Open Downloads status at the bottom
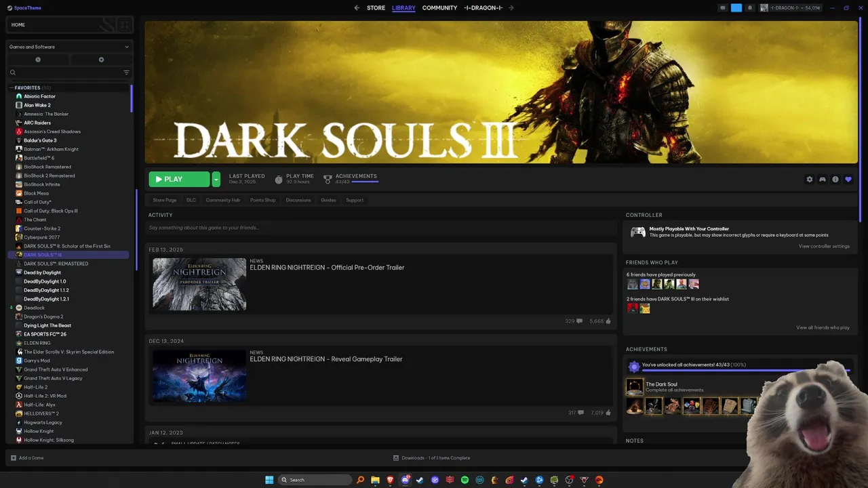868x488 pixels. click(431, 457)
